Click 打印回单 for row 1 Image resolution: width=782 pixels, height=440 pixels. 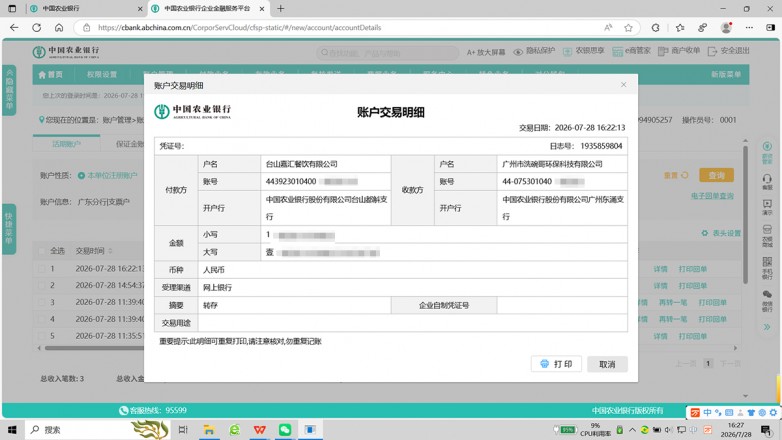(x=692, y=269)
